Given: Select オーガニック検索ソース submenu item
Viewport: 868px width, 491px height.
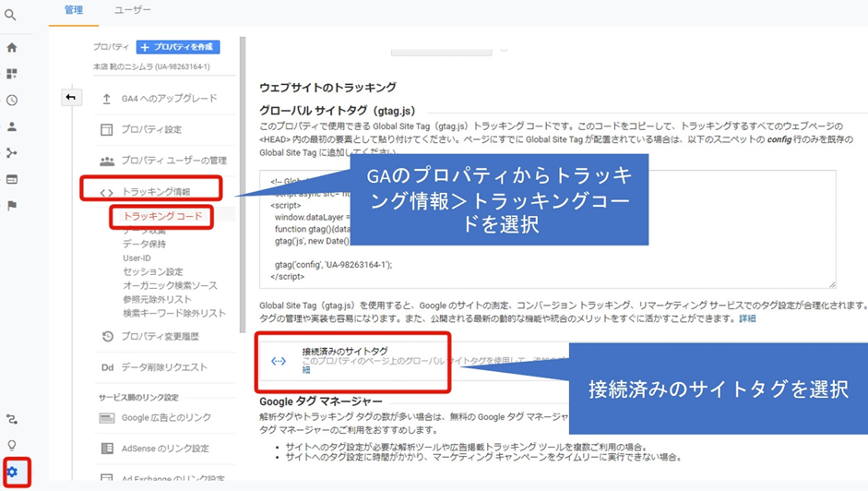Looking at the screenshot, I should (x=170, y=285).
